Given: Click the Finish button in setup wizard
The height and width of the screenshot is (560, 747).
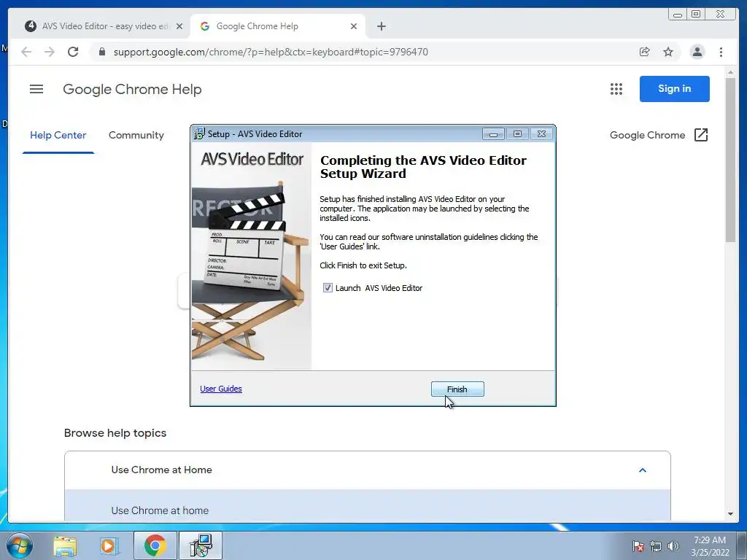Looking at the screenshot, I should click(x=457, y=389).
